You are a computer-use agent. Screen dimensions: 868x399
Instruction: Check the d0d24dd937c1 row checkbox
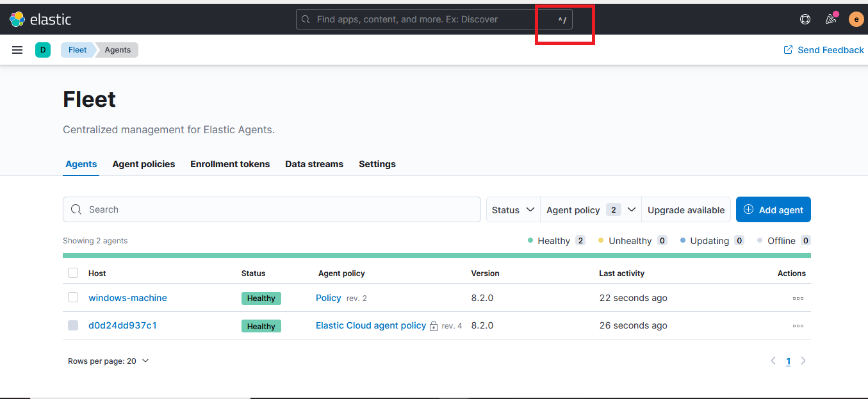pos(73,325)
